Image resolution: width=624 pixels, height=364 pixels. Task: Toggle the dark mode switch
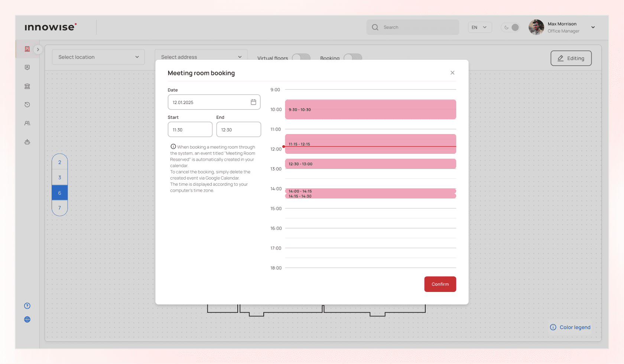tap(510, 27)
